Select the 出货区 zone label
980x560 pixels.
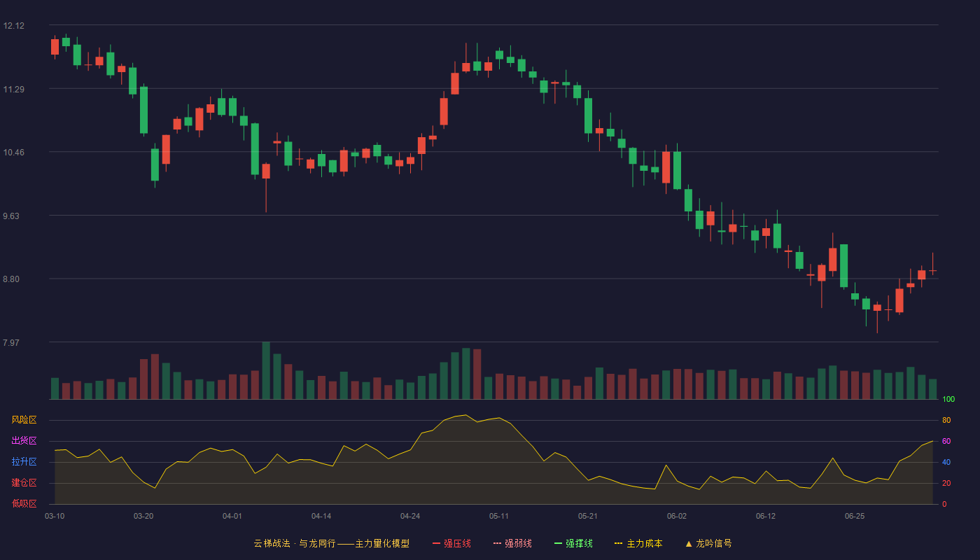pos(24,441)
